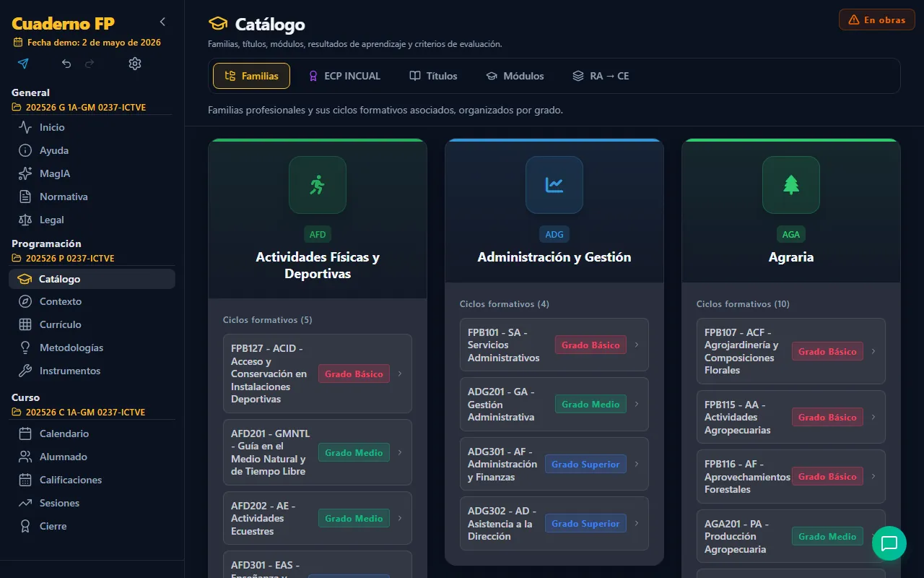Click the paper plane send icon

23,64
